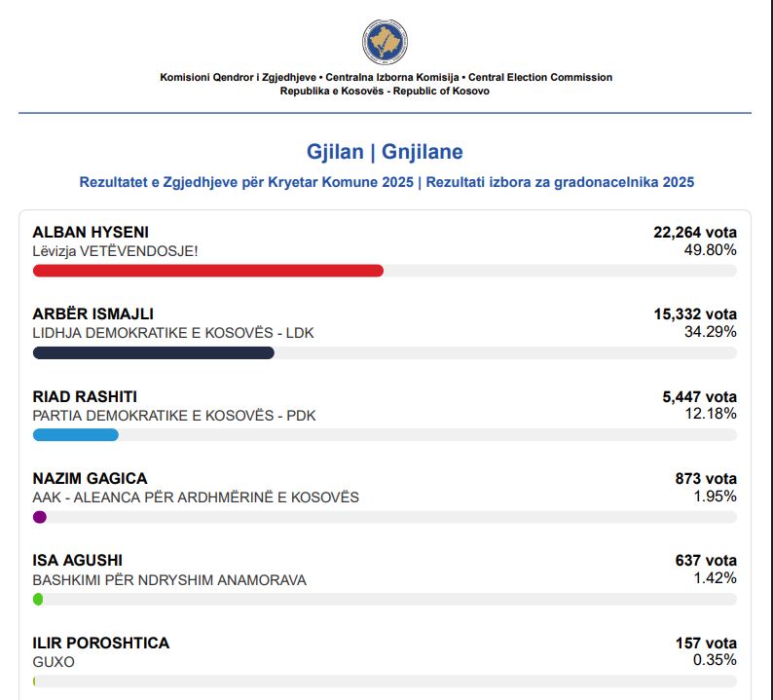Select candidate name ISA AGUSHI
Image resolution: width=773 pixels, height=700 pixels.
tap(77, 561)
